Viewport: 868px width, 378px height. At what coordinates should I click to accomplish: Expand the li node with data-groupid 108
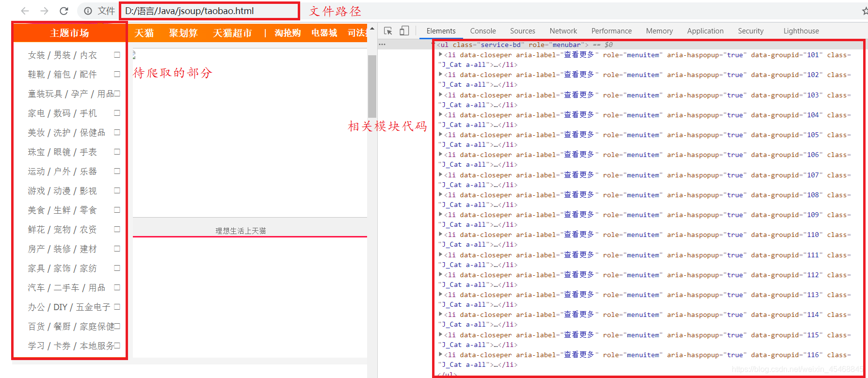441,195
